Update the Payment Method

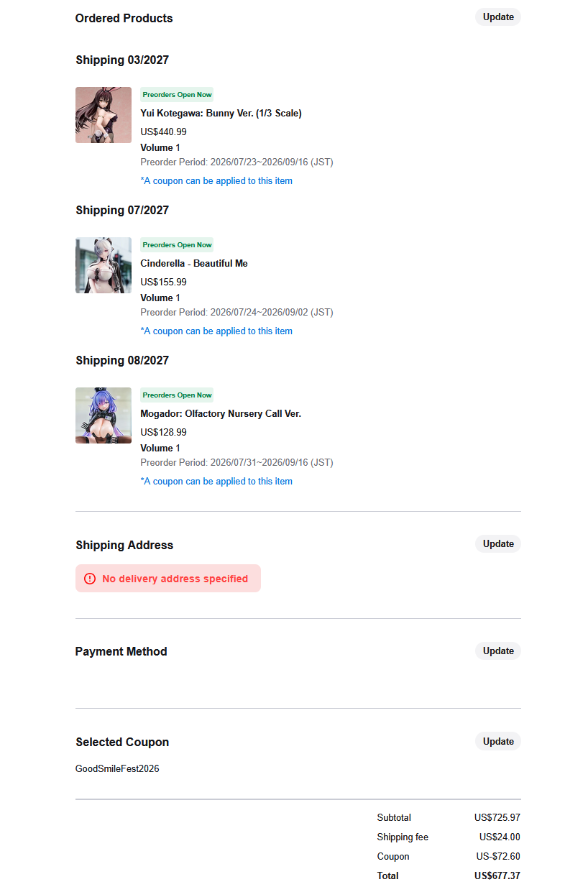[x=498, y=651]
